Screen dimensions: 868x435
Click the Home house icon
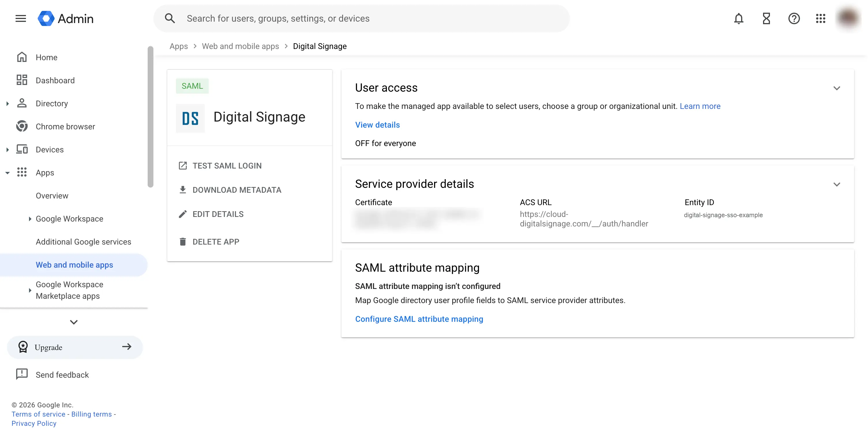(x=22, y=57)
